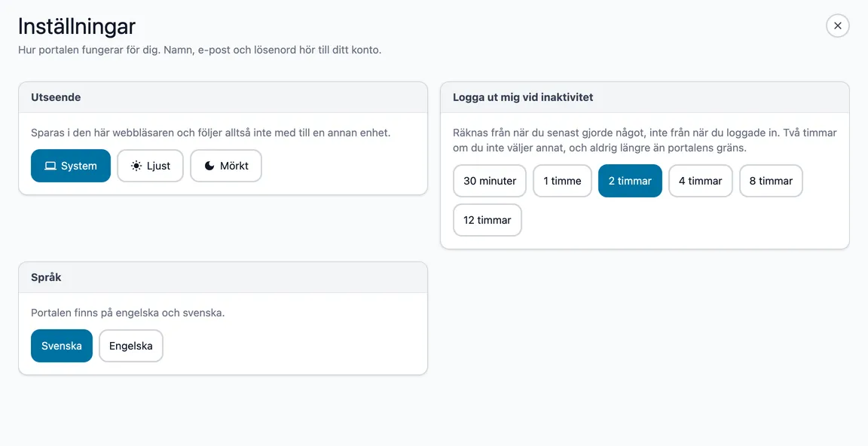Screen dimensions: 868x446
Task: Click the text starting "Räknas från när du senast"
Action: 645,140
